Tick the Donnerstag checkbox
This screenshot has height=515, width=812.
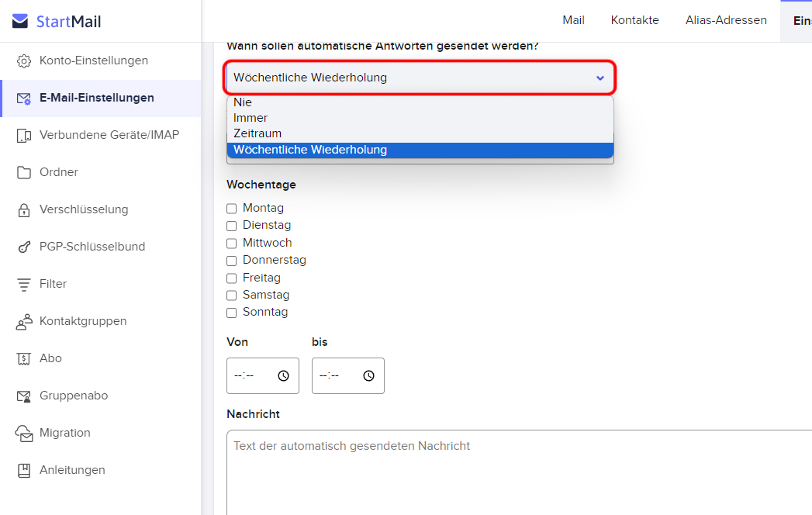coord(231,261)
